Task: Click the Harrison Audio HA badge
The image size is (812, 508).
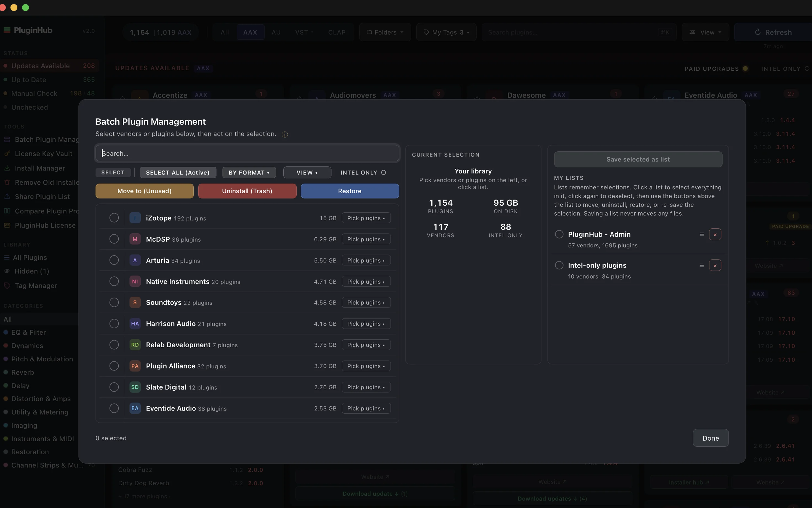Action: pyautogui.click(x=135, y=324)
